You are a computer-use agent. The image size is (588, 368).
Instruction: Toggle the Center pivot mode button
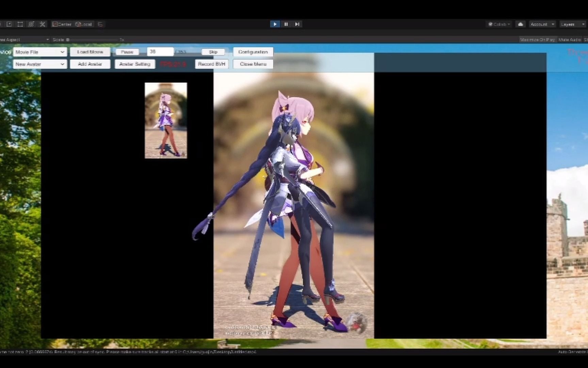click(62, 24)
